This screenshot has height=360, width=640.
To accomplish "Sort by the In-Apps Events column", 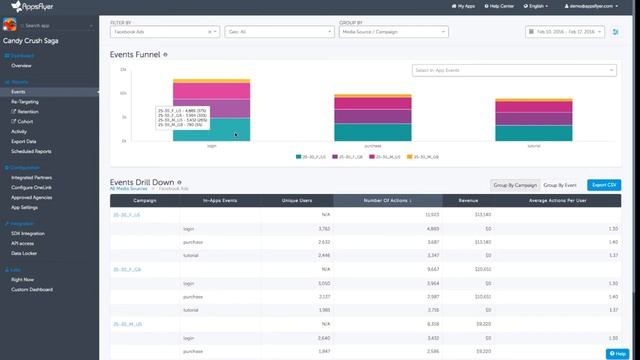I will pyautogui.click(x=220, y=200).
